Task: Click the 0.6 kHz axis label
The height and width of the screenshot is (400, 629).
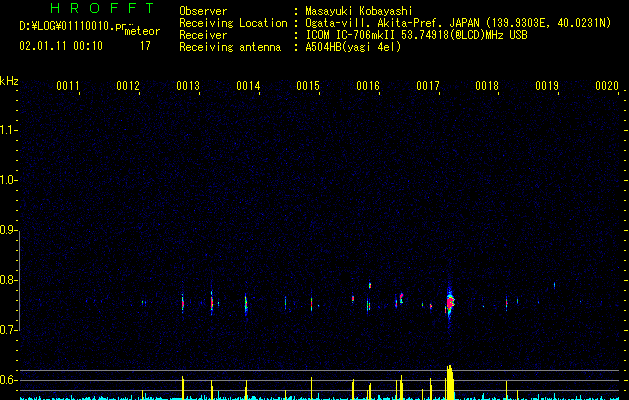Action: 8,380
